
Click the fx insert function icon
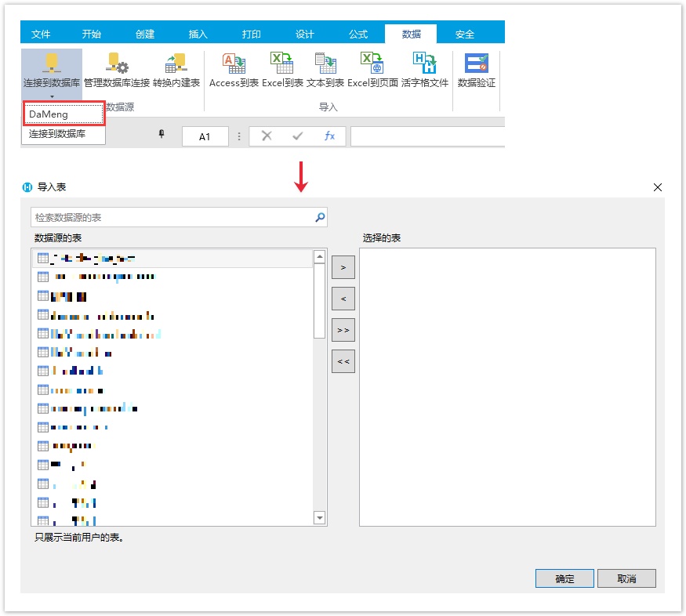(x=329, y=136)
